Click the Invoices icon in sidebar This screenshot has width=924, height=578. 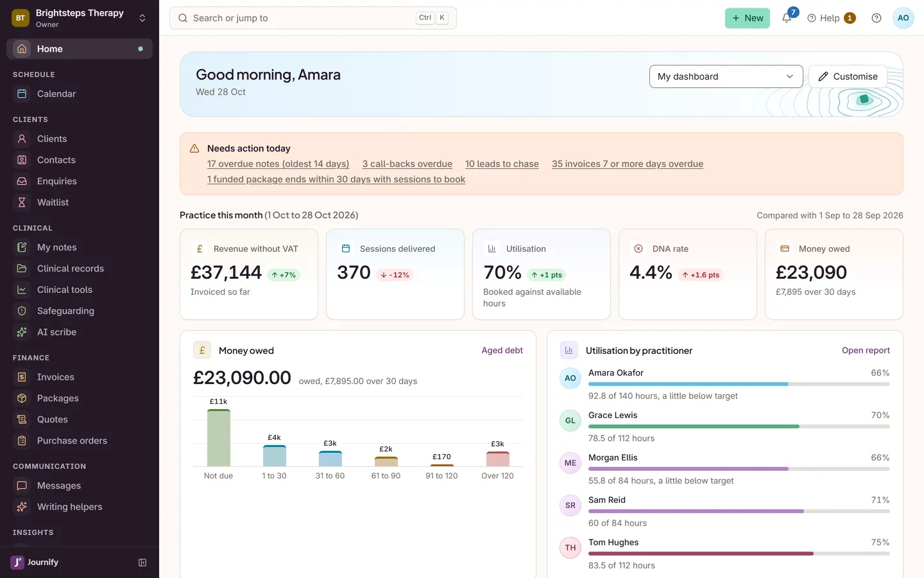[x=22, y=377]
